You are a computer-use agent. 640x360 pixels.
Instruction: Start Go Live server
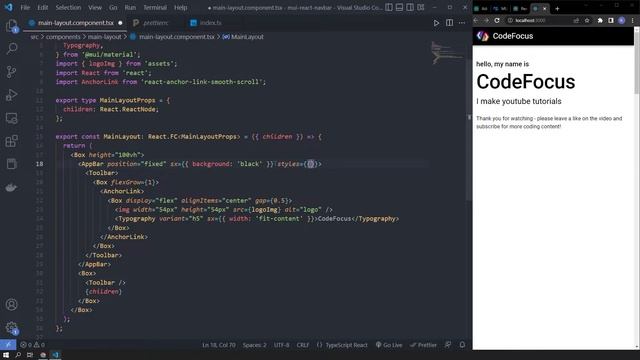point(389,345)
